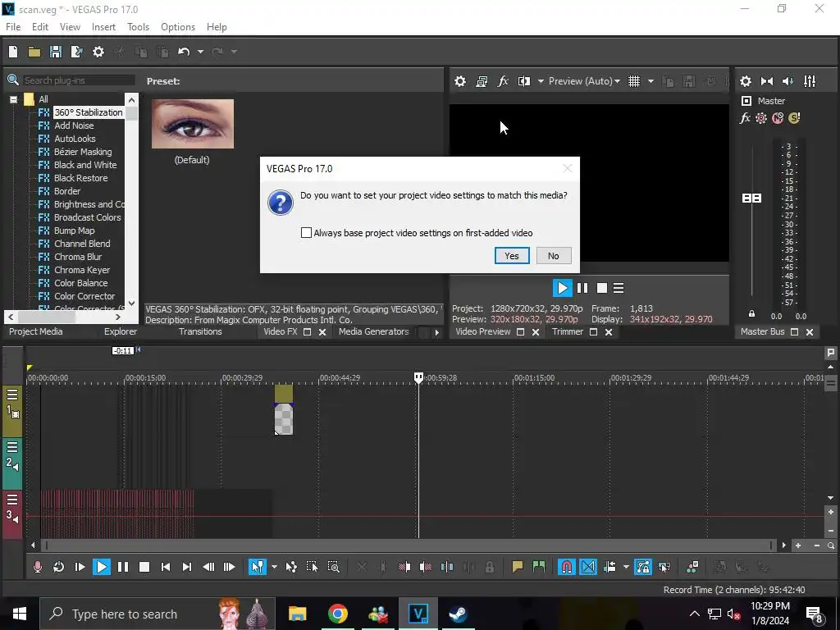This screenshot has width=840, height=630.
Task: Open the Trimmer tab
Action: [x=568, y=331]
